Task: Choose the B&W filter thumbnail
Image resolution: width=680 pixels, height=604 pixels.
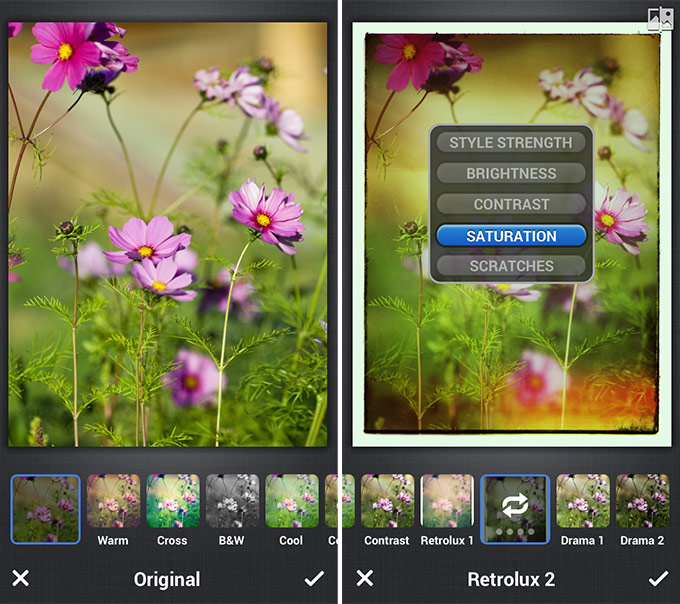Action: pos(232,501)
